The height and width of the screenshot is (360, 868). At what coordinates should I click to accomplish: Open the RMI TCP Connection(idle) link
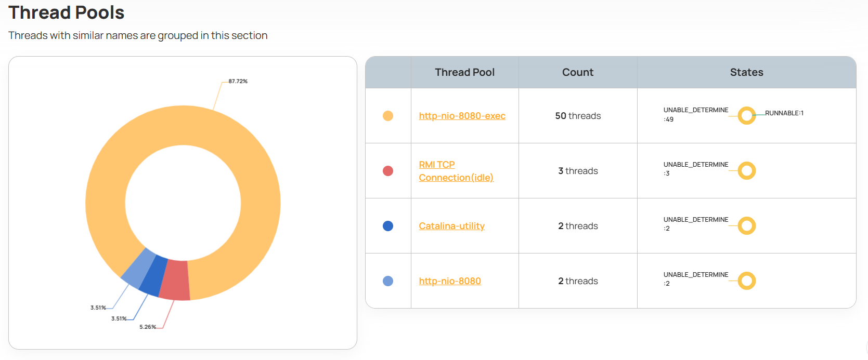pyautogui.click(x=456, y=171)
